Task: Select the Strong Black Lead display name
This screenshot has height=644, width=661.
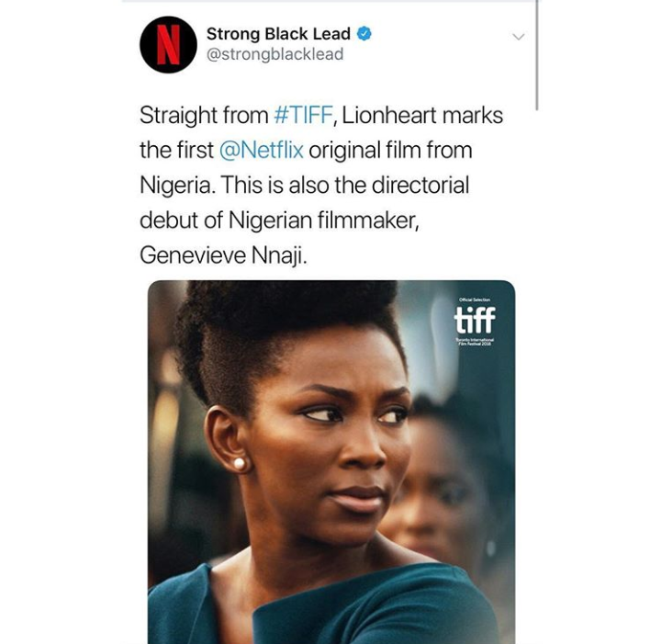Action: pyautogui.click(x=278, y=34)
